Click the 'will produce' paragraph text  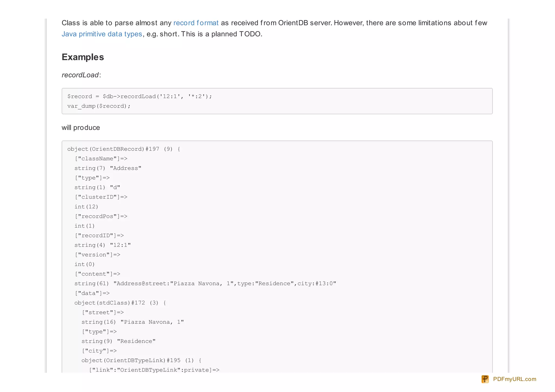pos(81,128)
